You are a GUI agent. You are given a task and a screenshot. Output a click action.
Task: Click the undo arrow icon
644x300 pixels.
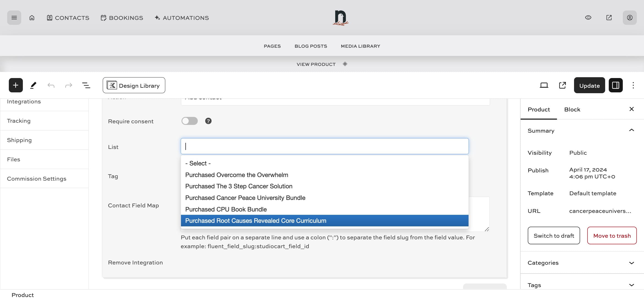point(51,85)
